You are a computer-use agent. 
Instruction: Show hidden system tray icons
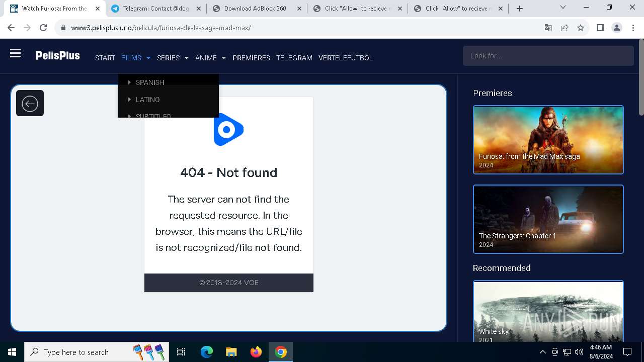pyautogui.click(x=542, y=352)
